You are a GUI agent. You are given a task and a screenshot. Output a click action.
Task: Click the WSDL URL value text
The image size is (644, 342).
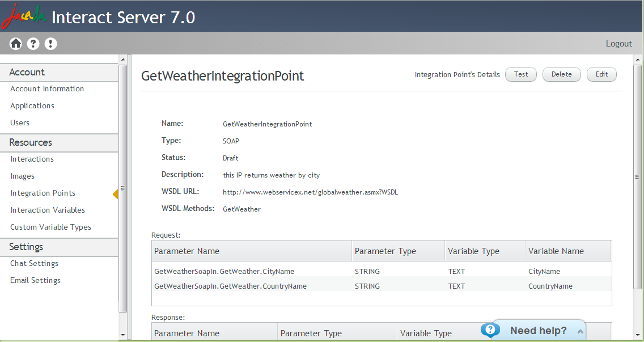coord(310,192)
